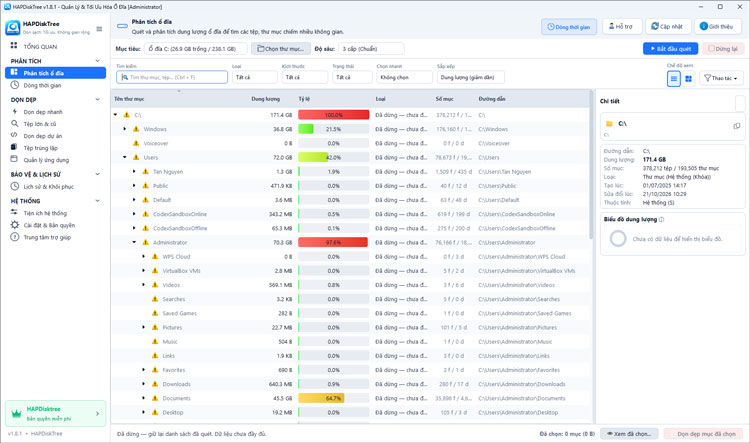Click the Bắt đầu quét button
750x443 pixels.
click(x=670, y=49)
